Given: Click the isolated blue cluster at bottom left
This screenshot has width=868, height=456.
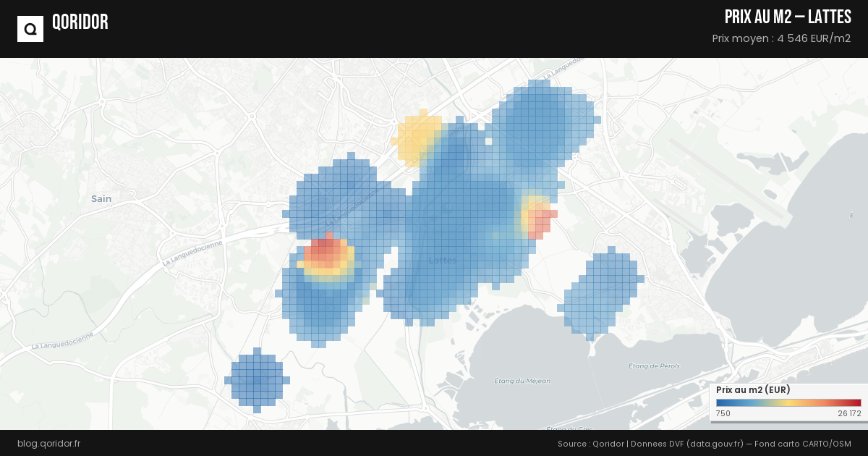Looking at the screenshot, I should click(257, 380).
